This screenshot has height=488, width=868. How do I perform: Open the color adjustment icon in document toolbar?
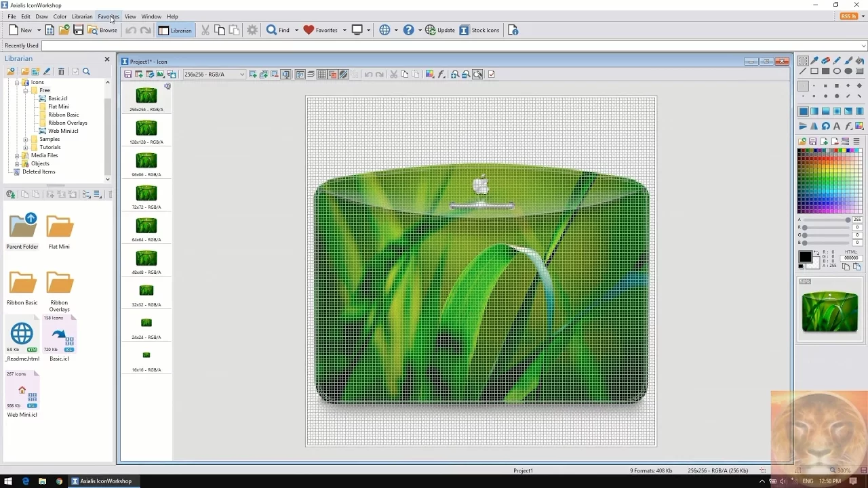[429, 75]
